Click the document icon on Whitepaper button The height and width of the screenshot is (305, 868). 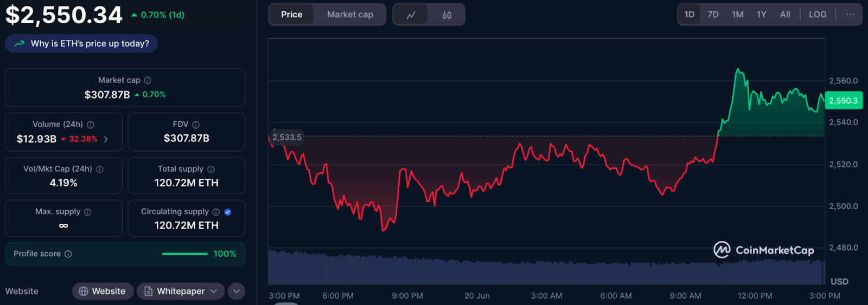pos(148,291)
